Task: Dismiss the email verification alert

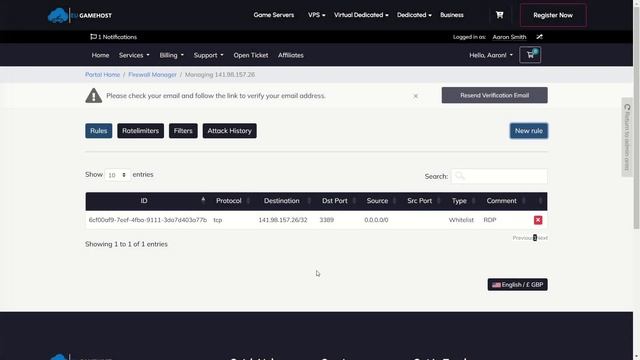Action: [x=416, y=96]
